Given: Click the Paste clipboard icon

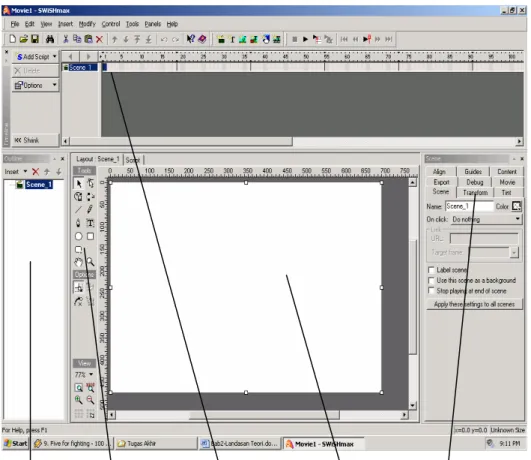Looking at the screenshot, I should click(x=88, y=39).
